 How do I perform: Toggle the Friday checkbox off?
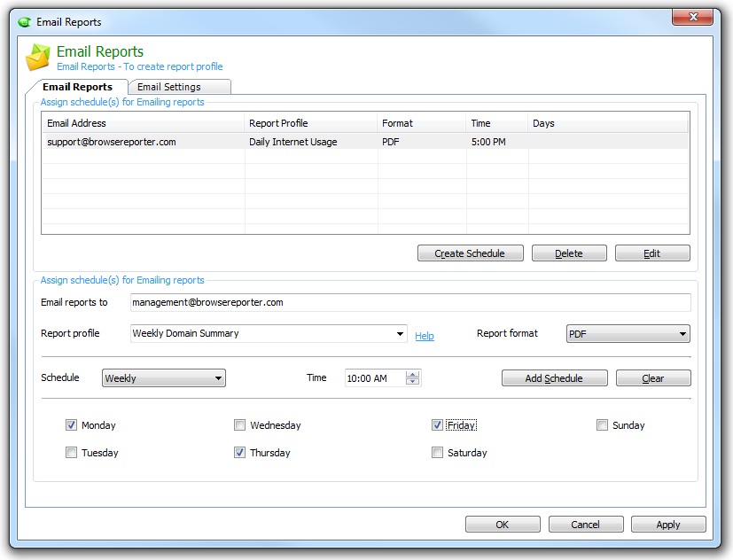(x=438, y=425)
